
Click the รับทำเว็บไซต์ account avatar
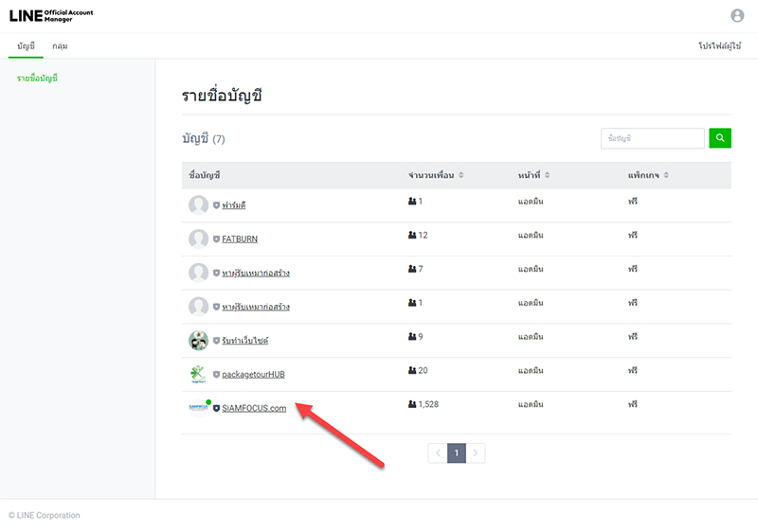click(198, 340)
